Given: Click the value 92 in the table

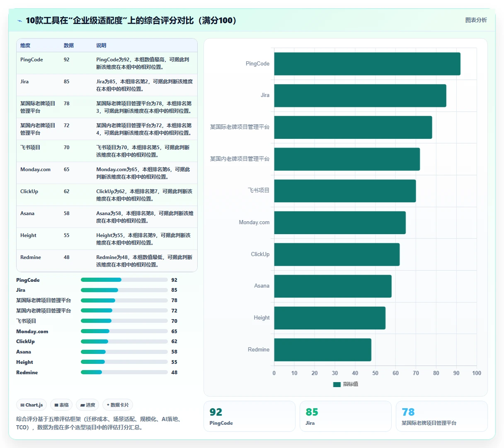Looking at the screenshot, I should [67, 60].
